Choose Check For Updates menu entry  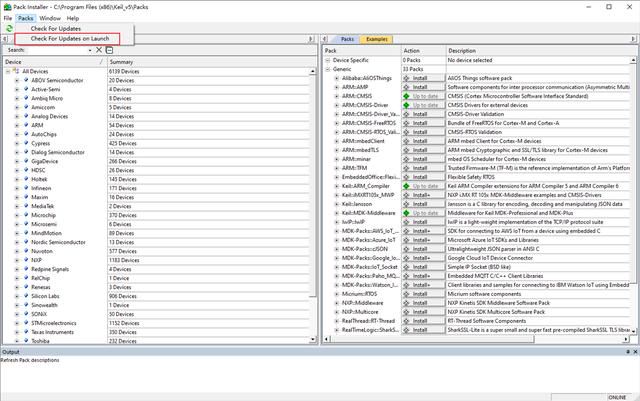pyautogui.click(x=56, y=29)
